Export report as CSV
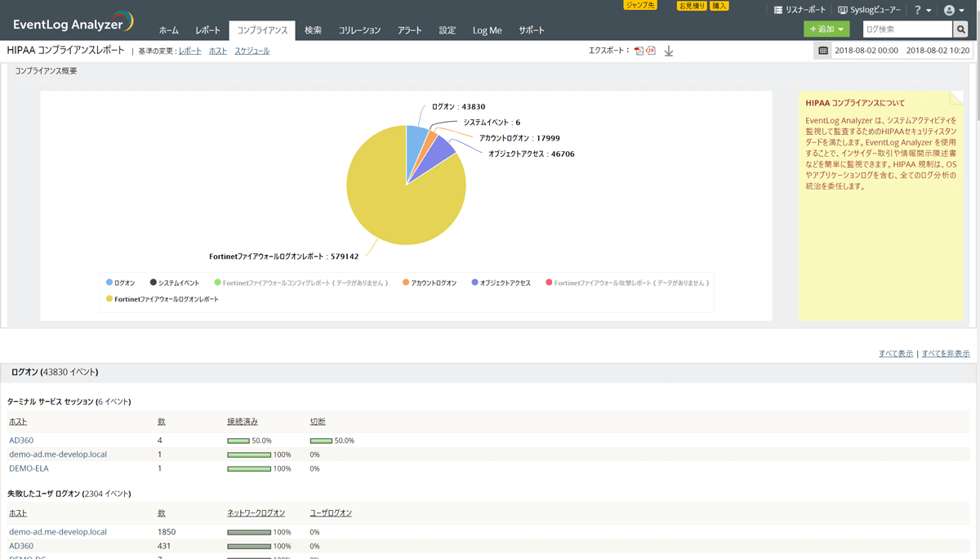This screenshot has height=559, width=980. 651,50
